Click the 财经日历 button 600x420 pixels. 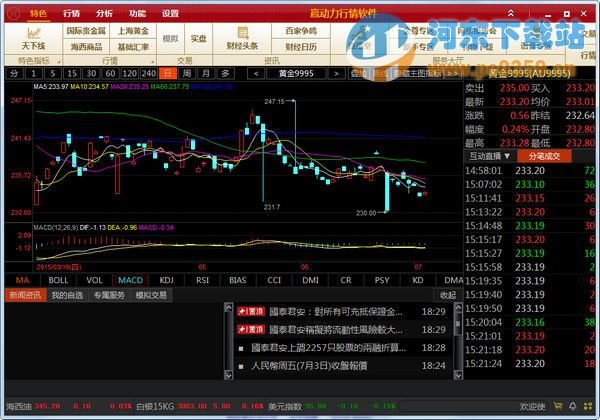coord(301,47)
